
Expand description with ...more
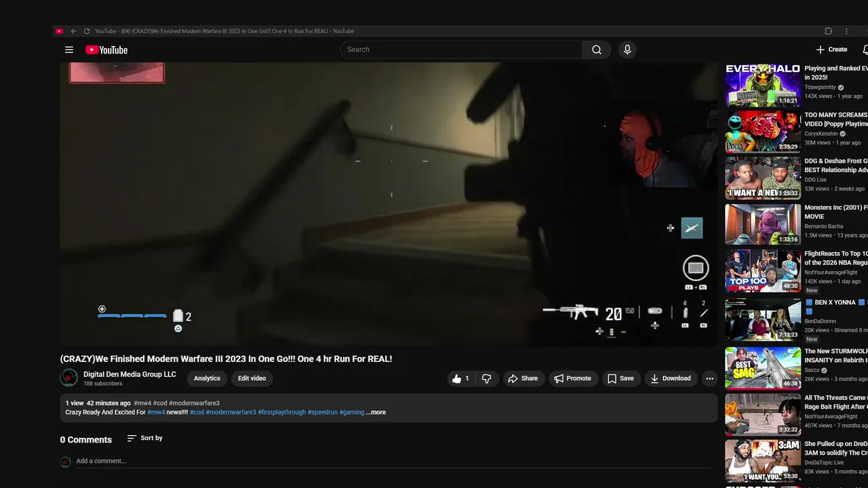376,412
